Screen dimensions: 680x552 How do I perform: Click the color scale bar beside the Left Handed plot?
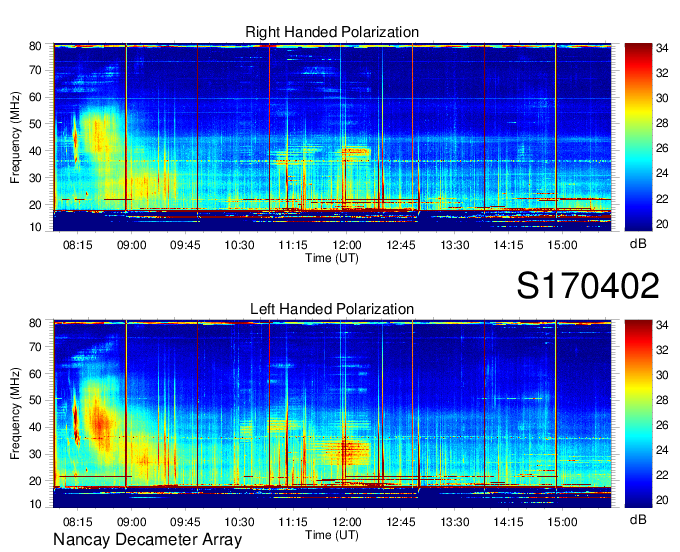tap(638, 413)
